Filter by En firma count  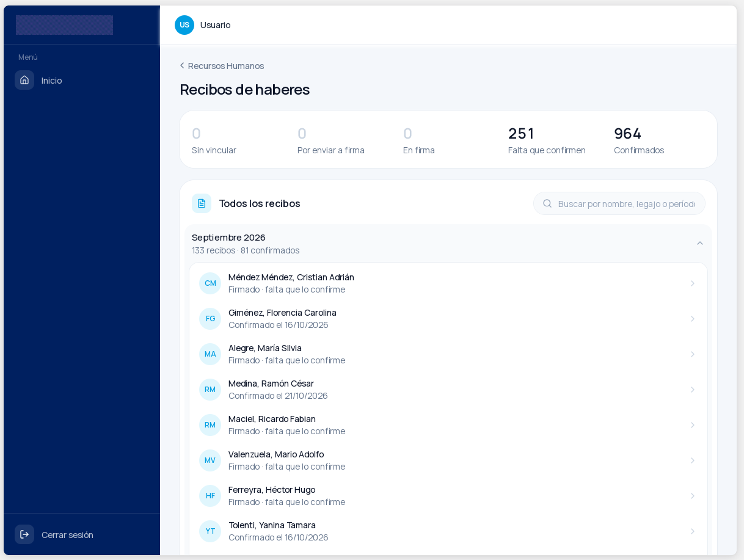pyautogui.click(x=419, y=140)
